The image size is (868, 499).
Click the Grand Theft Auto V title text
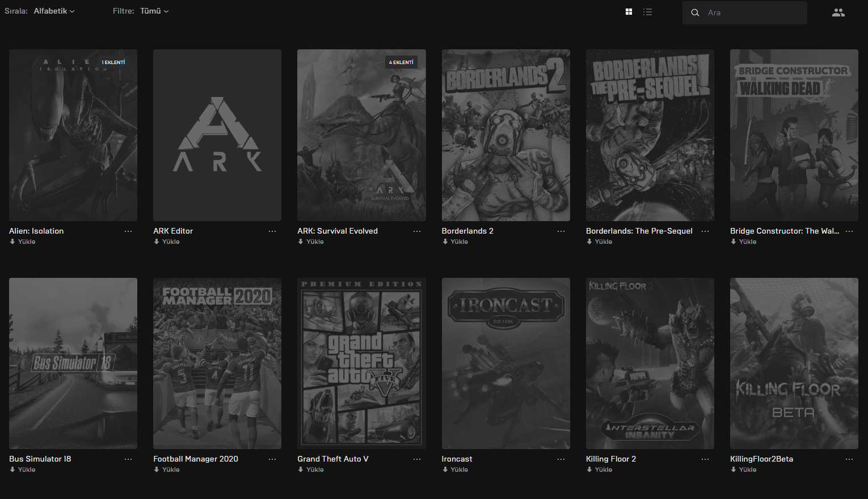[333, 459]
